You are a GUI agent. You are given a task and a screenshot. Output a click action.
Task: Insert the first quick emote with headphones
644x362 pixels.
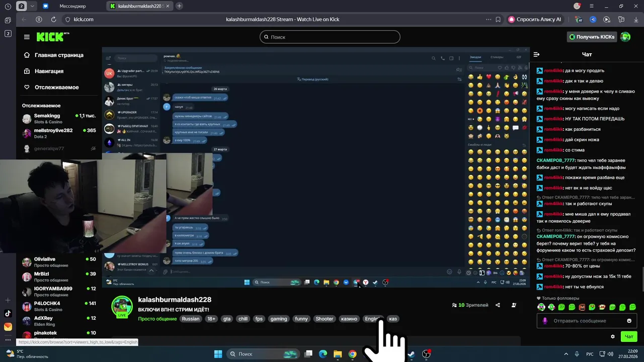(x=541, y=307)
